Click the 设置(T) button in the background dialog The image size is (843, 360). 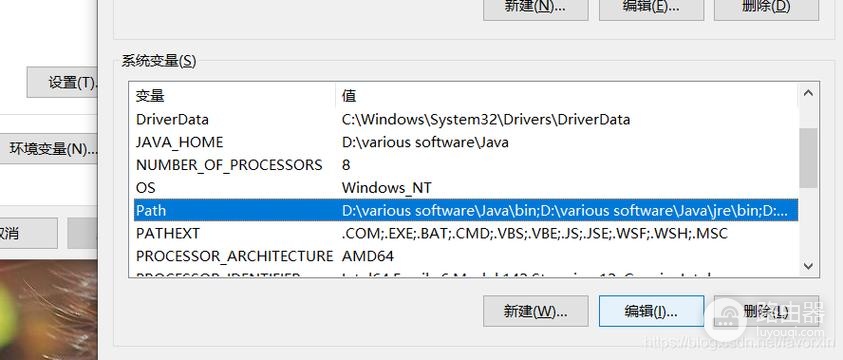(62, 82)
